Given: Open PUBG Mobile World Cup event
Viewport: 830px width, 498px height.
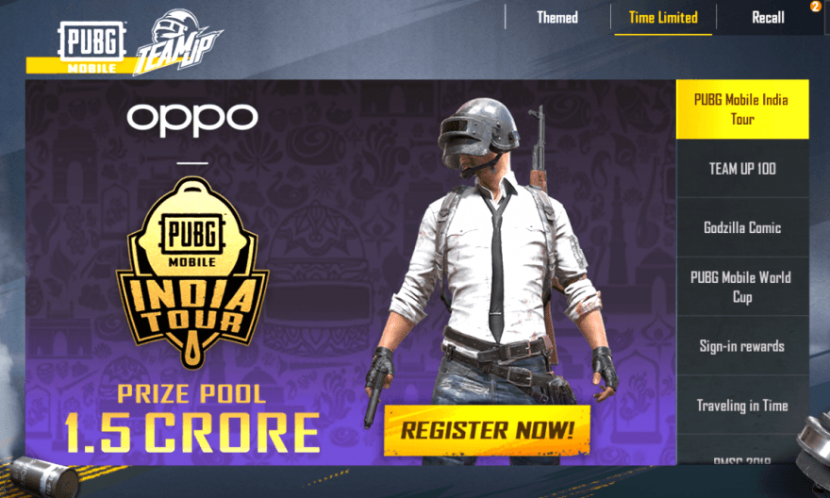Looking at the screenshot, I should point(742,287).
